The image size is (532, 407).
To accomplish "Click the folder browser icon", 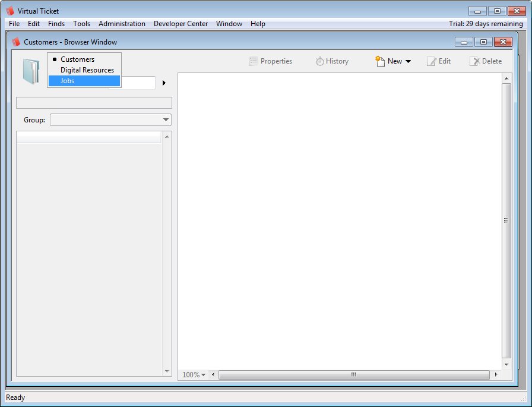I will pos(31,71).
